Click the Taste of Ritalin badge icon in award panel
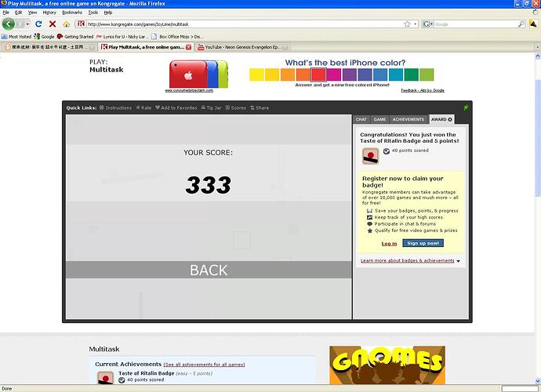The image size is (541, 392). tap(371, 156)
